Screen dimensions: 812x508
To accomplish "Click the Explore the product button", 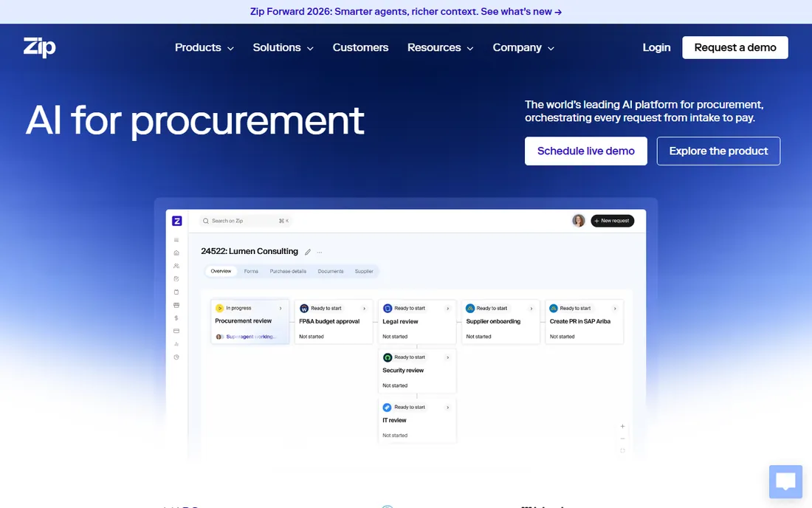I will point(718,151).
